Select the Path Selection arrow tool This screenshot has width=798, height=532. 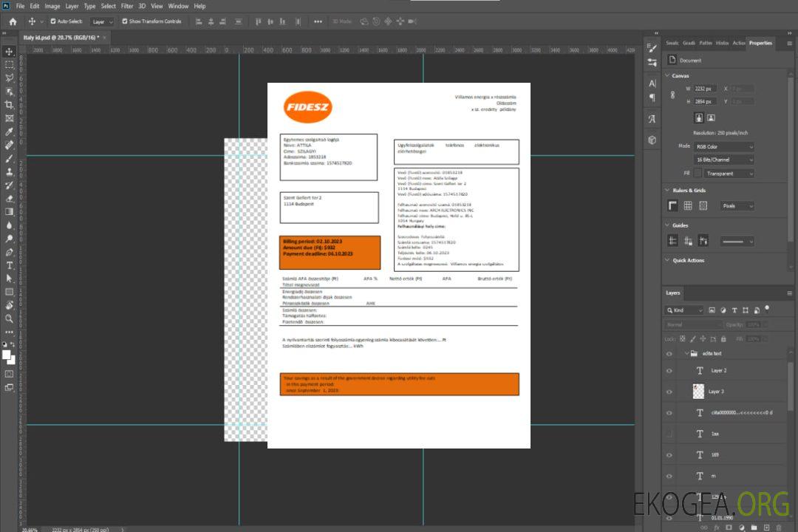[9, 279]
